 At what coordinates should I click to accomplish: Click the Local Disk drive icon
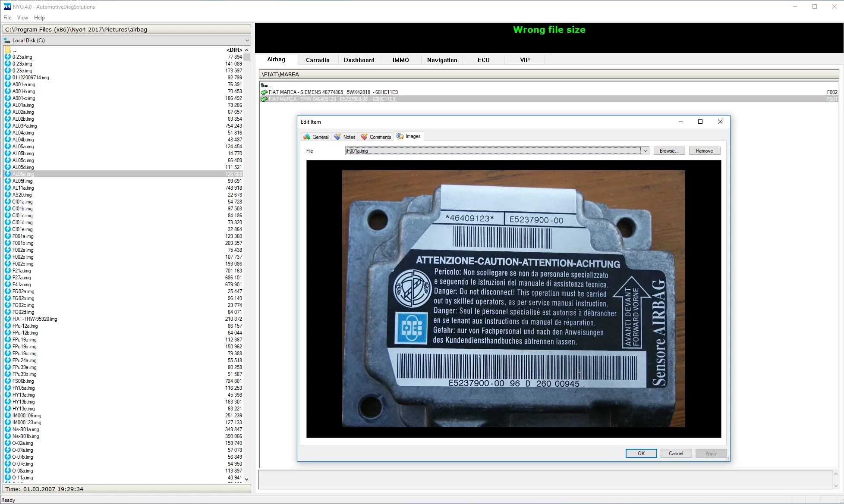(7, 40)
